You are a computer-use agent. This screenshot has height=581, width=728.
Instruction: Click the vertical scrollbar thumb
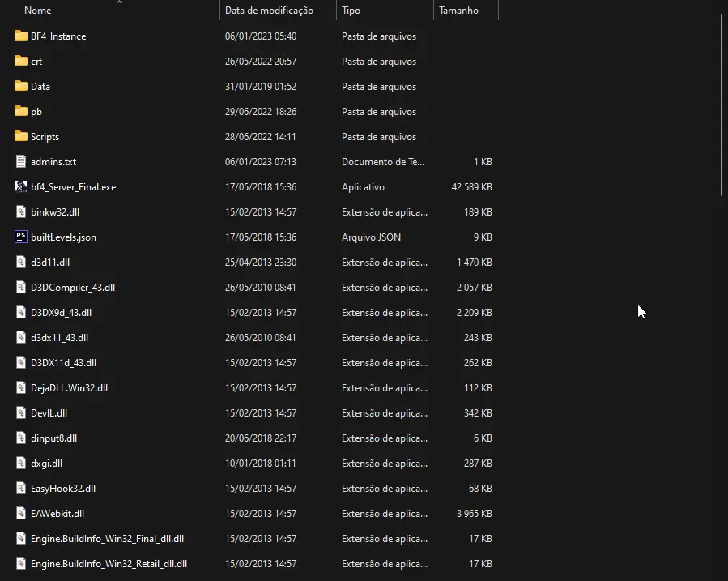coord(722,105)
